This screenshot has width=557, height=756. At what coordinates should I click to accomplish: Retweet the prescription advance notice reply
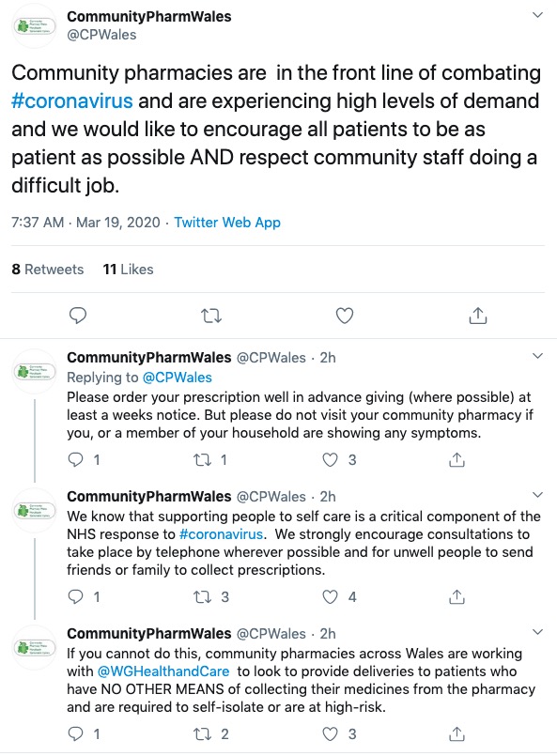tap(203, 460)
